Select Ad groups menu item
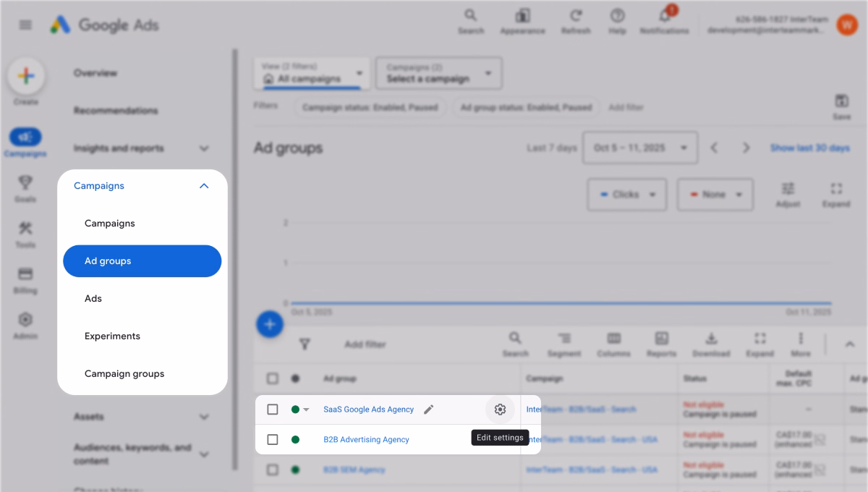 click(x=142, y=261)
